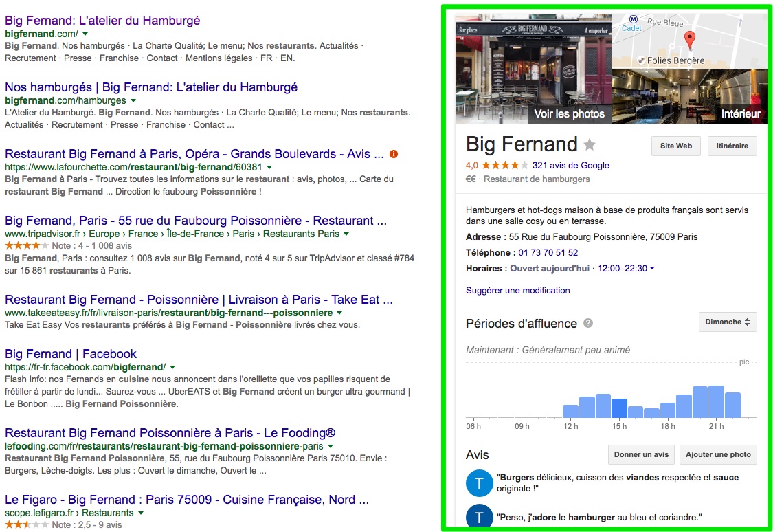Open the dropdown arrow after scope.lefigaro.fr Restaurants
Viewport: 773px width, 532px height.
tap(140, 513)
